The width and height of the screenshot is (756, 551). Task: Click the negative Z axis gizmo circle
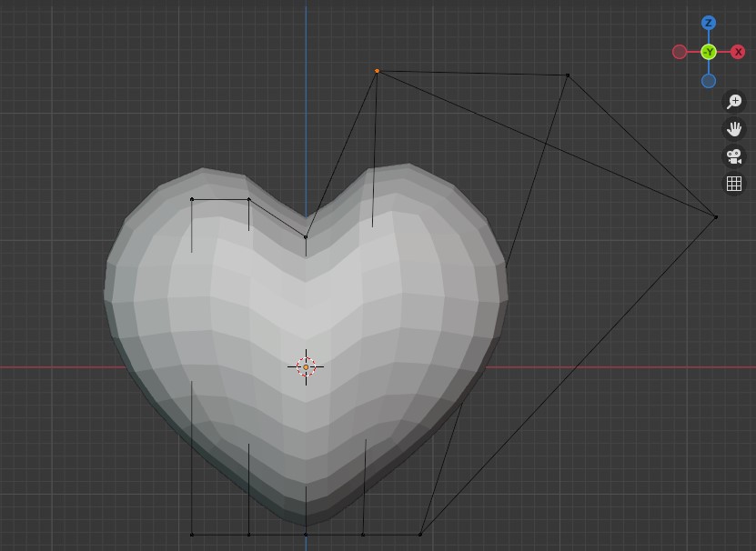[709, 81]
